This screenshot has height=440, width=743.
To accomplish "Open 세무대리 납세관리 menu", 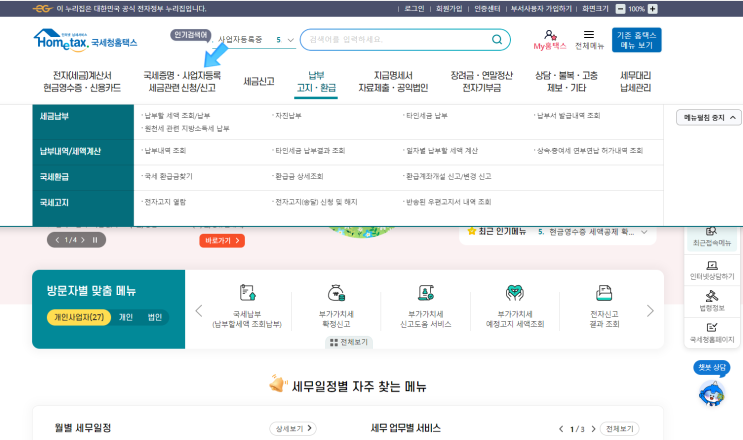I will click(x=635, y=81).
